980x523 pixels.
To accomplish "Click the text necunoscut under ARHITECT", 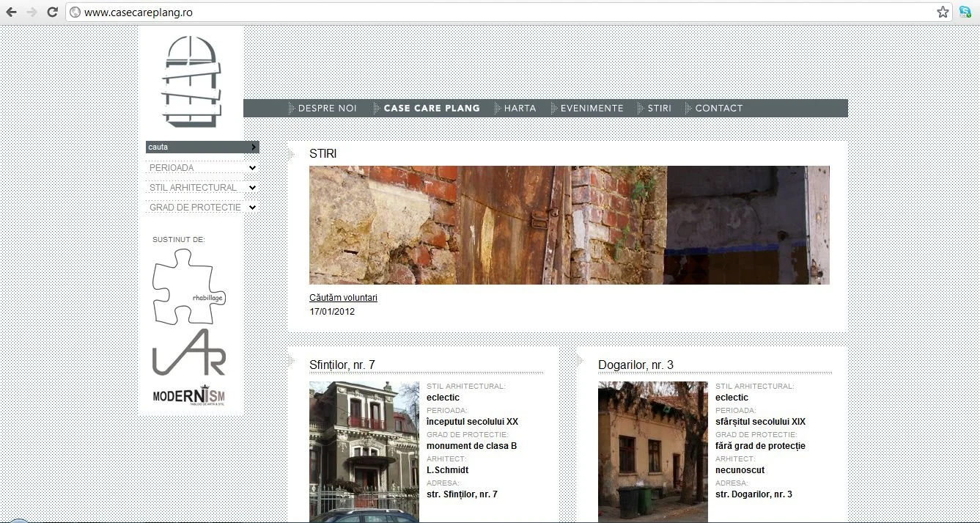I will coord(740,470).
